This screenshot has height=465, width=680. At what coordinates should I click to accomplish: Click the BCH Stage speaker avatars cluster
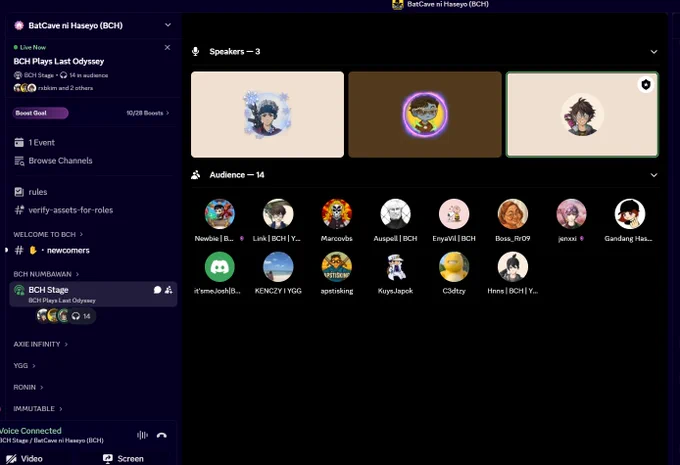[x=53, y=316]
